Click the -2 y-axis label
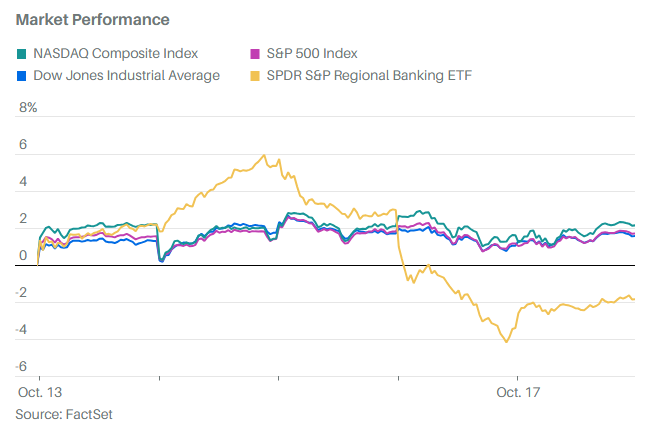 24,294
